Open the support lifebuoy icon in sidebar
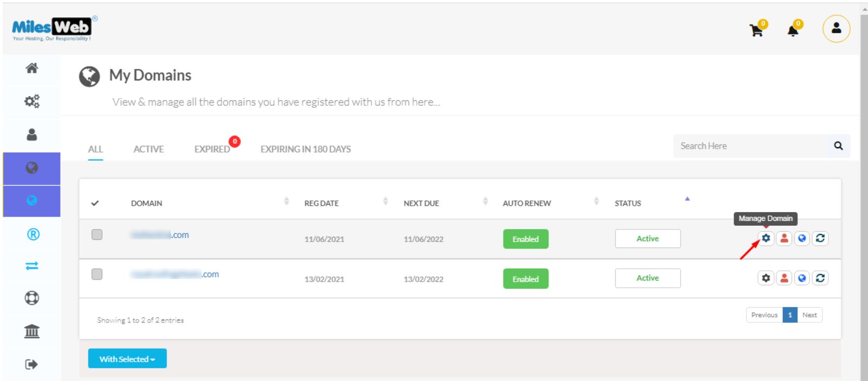 (x=32, y=298)
